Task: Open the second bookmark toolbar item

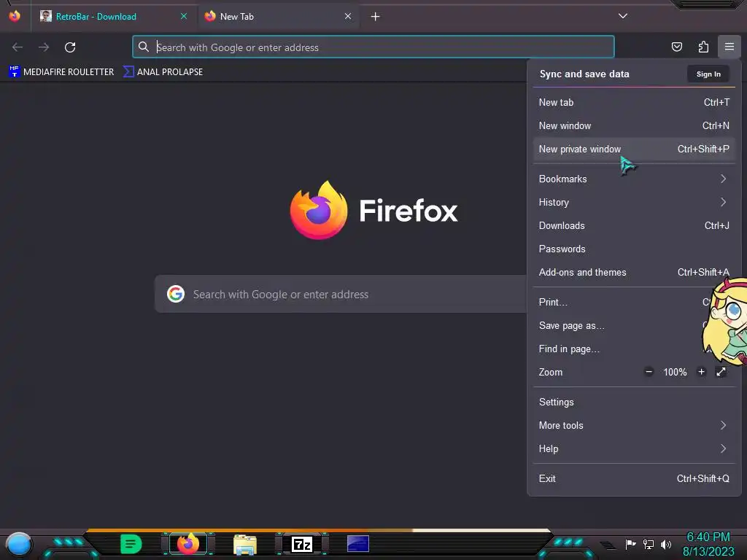Action: (163, 72)
